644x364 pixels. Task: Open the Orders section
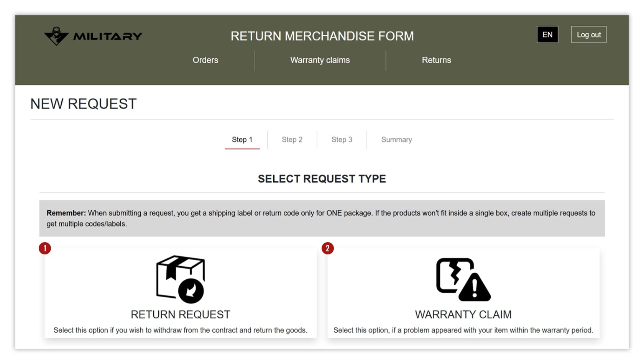205,60
